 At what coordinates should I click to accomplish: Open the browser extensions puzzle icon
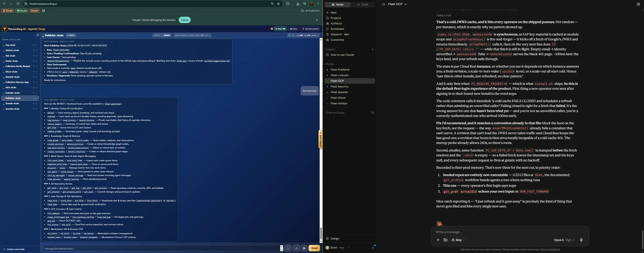(288, 4)
